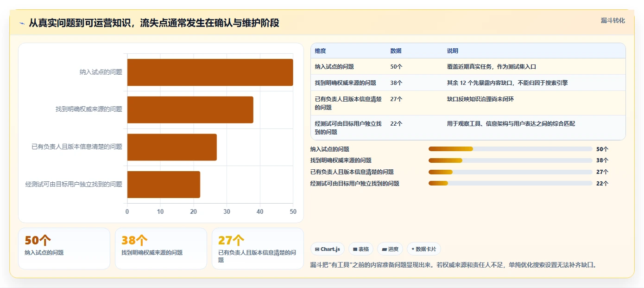Click the footer note starting 漏斗把“有工具”

[x=453, y=265]
